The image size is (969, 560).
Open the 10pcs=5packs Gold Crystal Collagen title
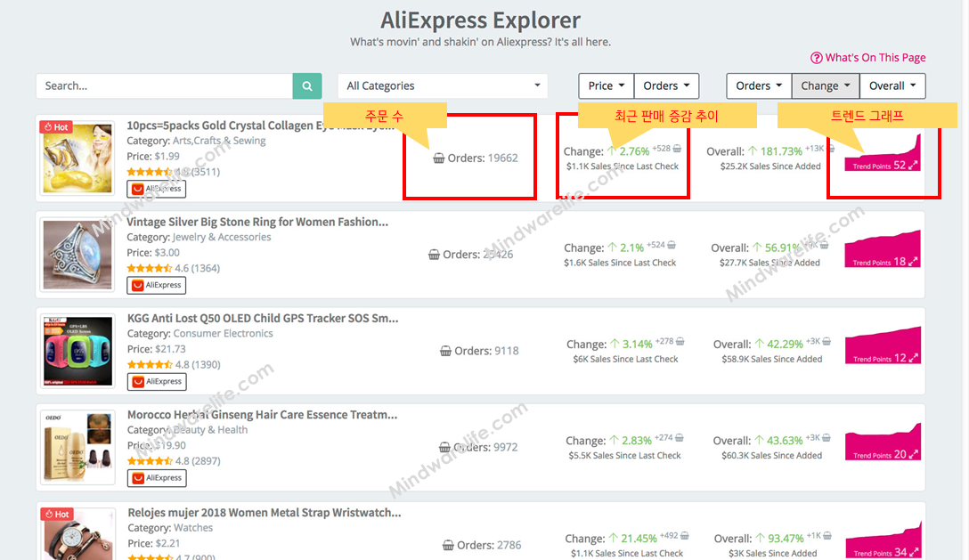pos(260,126)
